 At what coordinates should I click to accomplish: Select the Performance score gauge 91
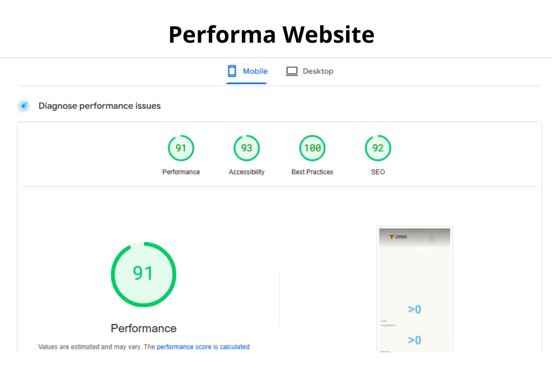181,148
